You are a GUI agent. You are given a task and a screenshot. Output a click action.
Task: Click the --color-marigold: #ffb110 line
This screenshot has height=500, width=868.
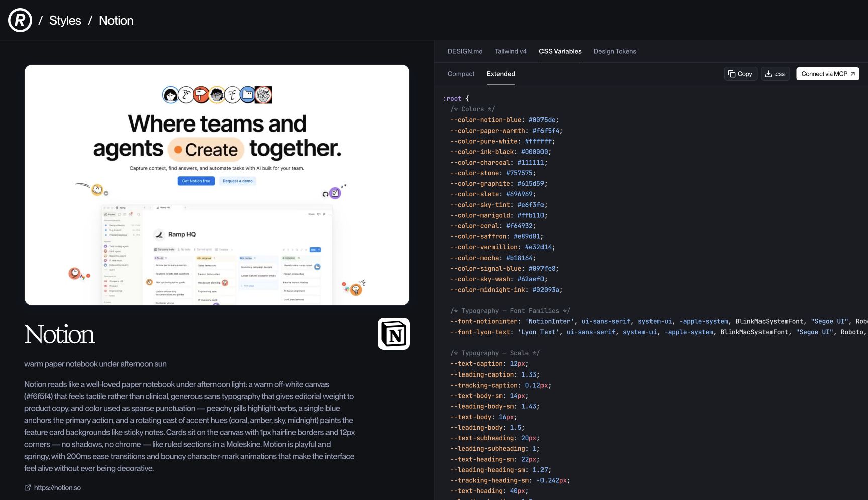click(x=499, y=215)
